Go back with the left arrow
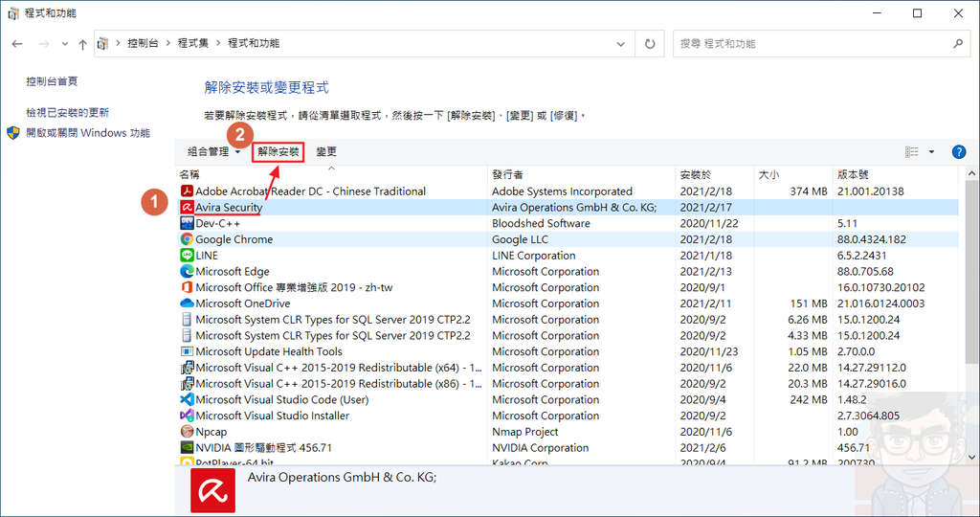980x517 pixels. click(x=17, y=44)
